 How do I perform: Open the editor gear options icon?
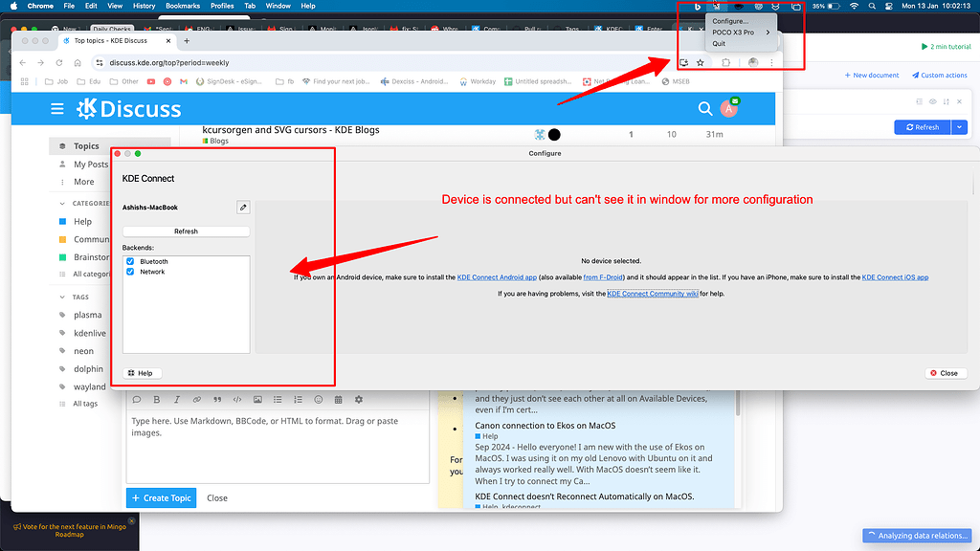(x=358, y=399)
